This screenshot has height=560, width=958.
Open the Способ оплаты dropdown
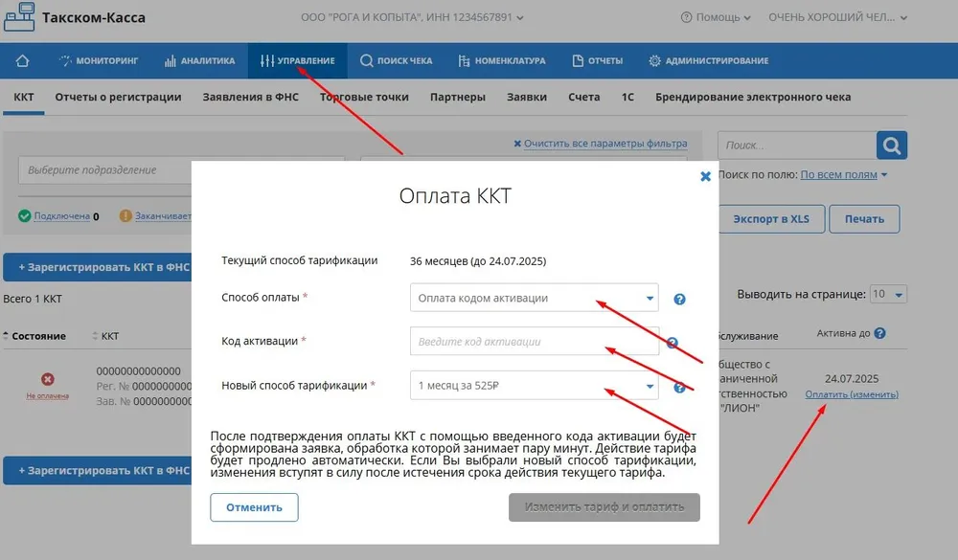(x=534, y=298)
